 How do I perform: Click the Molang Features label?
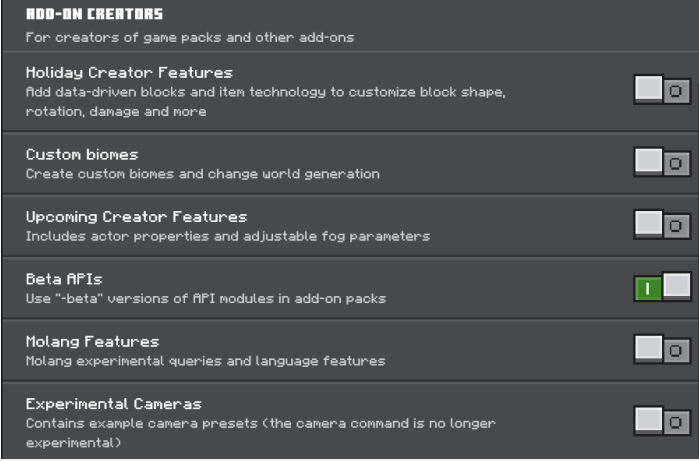coord(92,342)
